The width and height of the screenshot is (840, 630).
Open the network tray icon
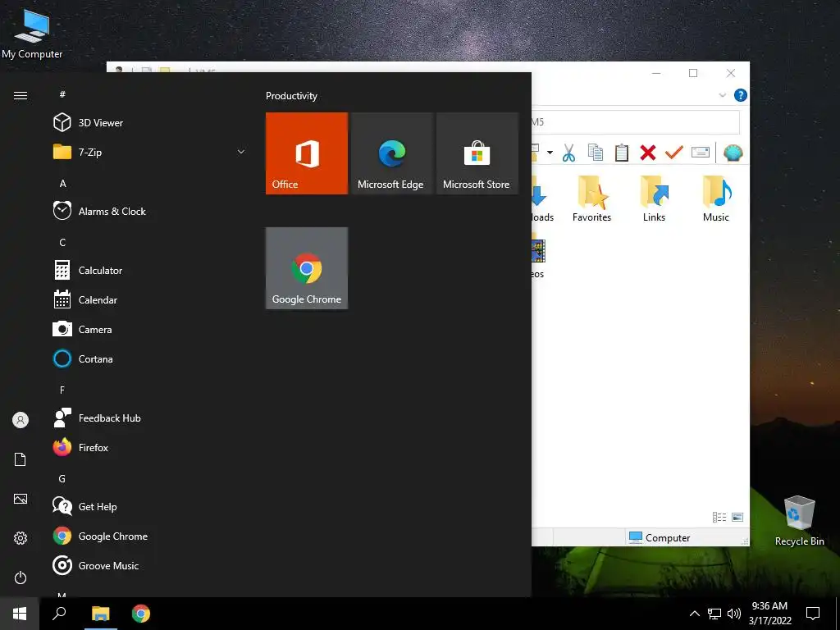tap(714, 614)
